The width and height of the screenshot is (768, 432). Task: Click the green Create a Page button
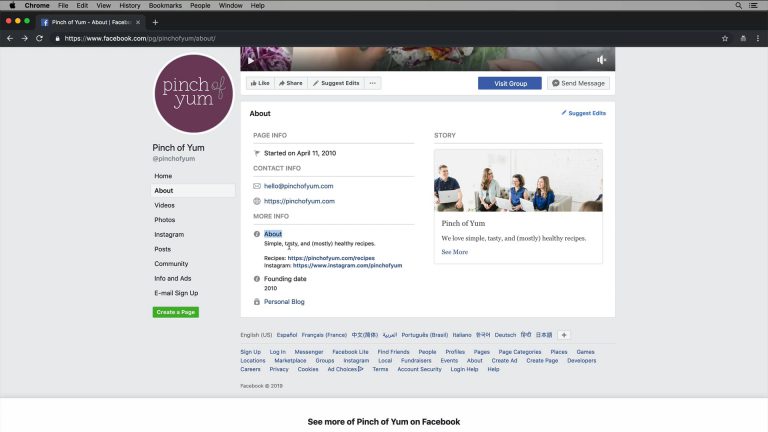click(x=176, y=312)
